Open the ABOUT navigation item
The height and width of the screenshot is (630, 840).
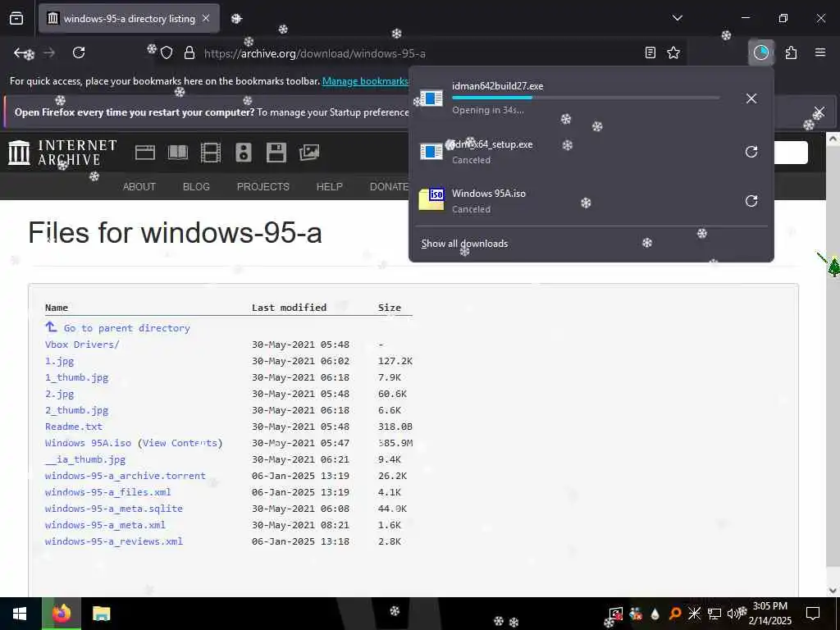tap(139, 187)
